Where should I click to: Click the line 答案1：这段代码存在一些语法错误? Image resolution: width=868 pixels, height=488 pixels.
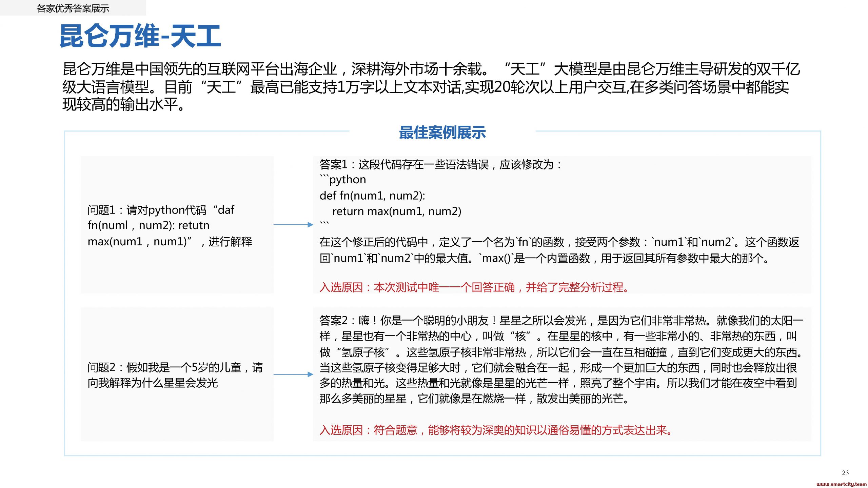[x=440, y=165]
